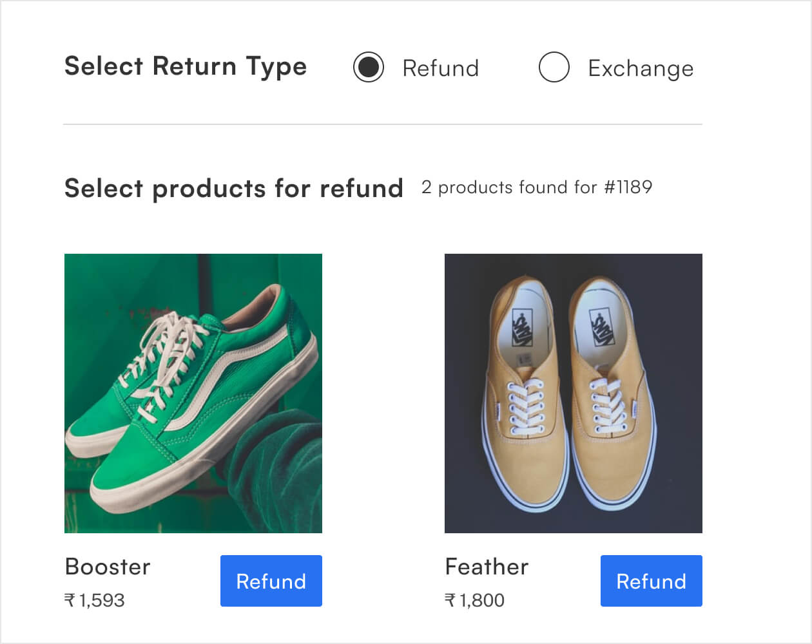812x644 pixels.
Task: Click the ₹1,593 price label
Action: pyautogui.click(x=95, y=600)
